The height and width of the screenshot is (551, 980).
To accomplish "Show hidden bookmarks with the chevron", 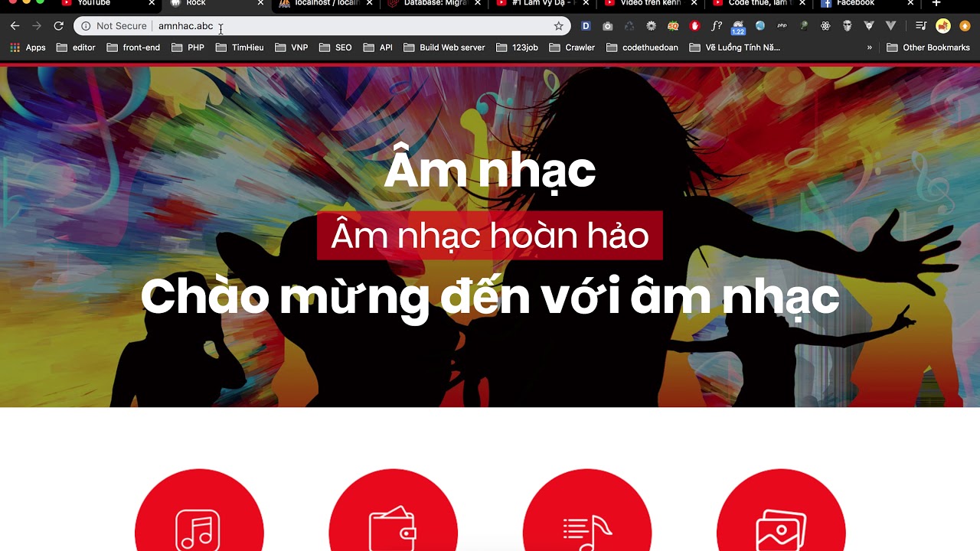I will click(869, 47).
